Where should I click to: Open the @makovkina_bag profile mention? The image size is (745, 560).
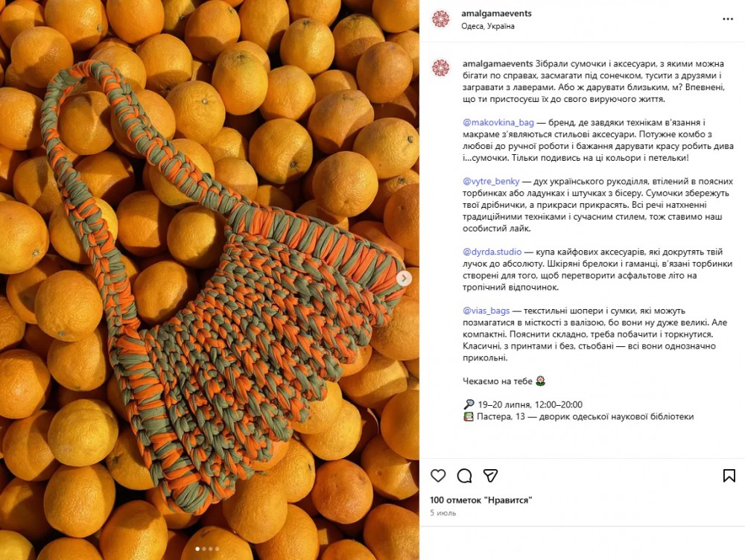click(x=498, y=123)
